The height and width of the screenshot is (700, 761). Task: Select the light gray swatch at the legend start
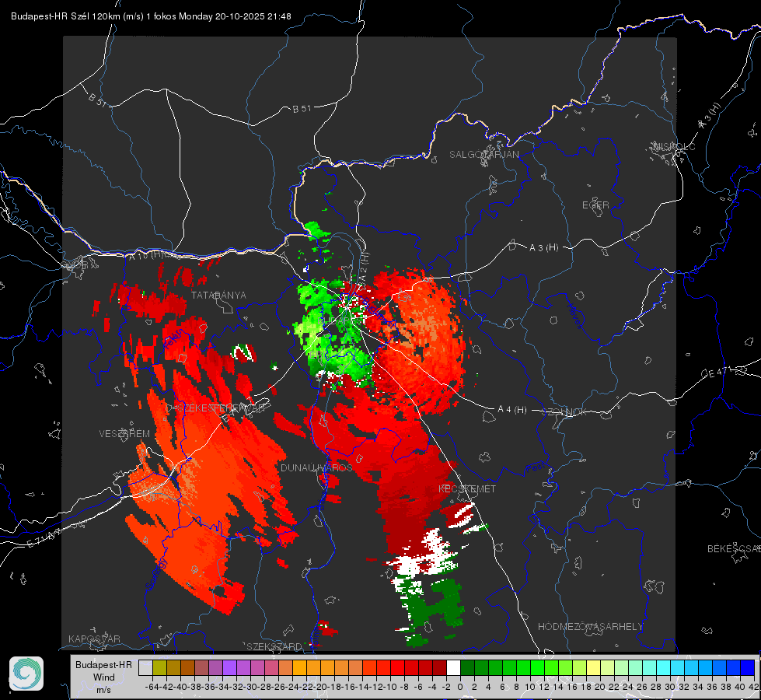tap(145, 667)
